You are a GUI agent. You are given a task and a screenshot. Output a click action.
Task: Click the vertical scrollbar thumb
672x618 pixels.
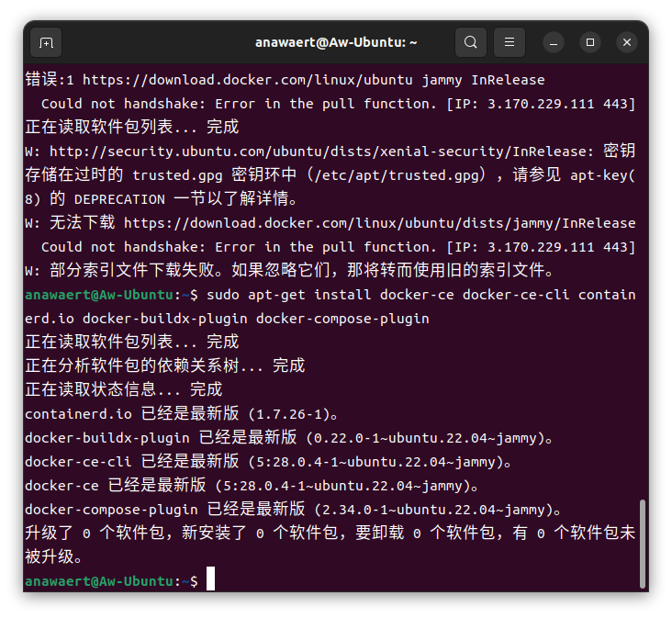pos(643,542)
